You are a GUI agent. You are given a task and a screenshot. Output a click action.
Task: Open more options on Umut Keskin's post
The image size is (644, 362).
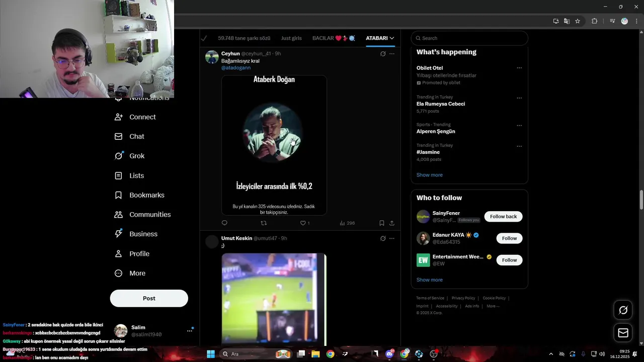[392, 238]
